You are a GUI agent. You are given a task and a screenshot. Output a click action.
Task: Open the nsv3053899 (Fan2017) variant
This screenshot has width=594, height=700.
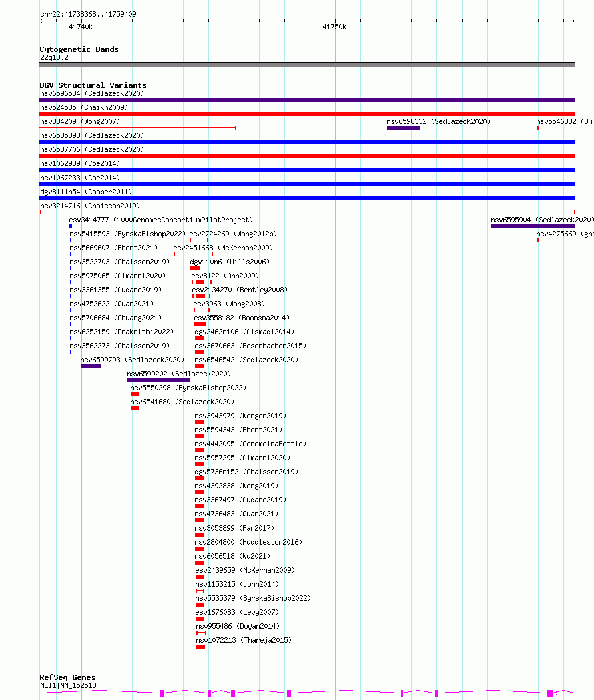point(234,528)
